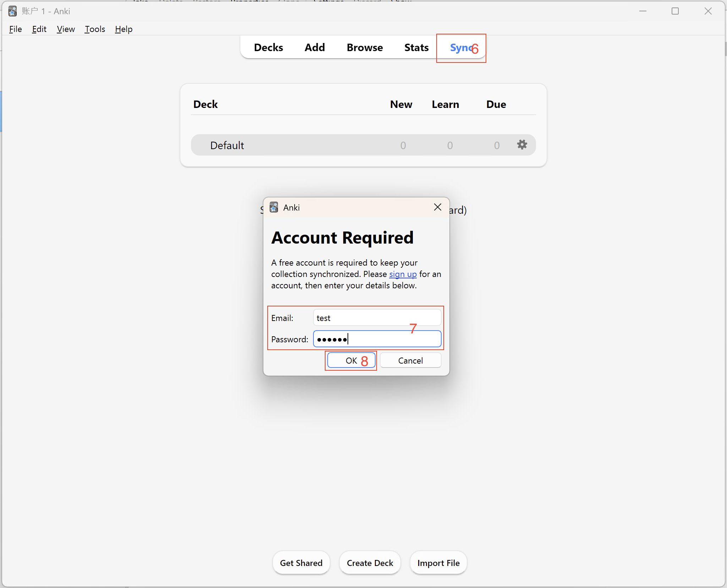This screenshot has height=588, width=727.
Task: Switch to the Add tab
Action: (x=315, y=47)
